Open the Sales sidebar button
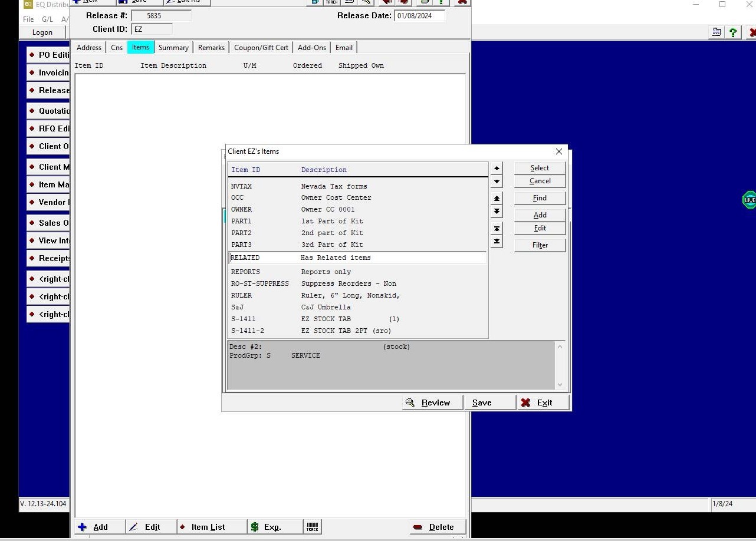The height and width of the screenshot is (541, 756). point(48,223)
